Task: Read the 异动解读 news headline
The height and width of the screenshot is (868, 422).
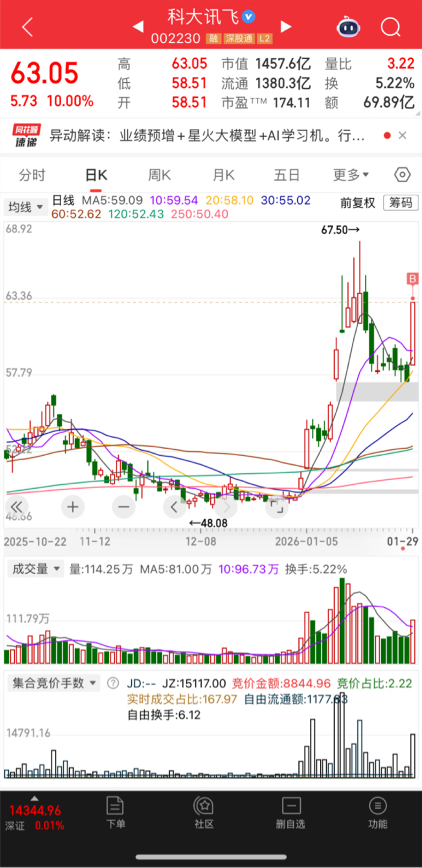Action: coord(207,135)
